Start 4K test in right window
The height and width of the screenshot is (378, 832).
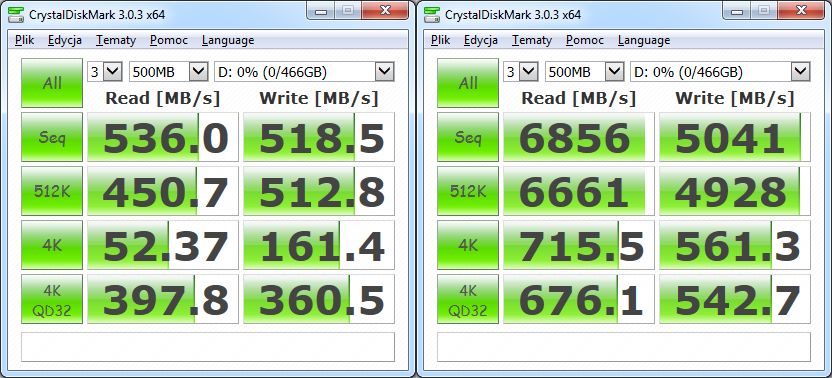[468, 245]
